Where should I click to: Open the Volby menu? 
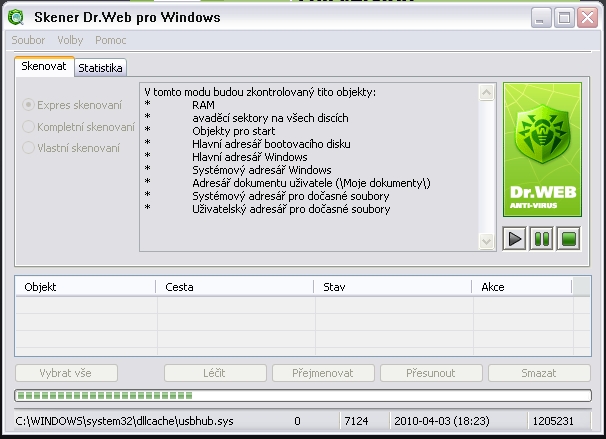point(70,40)
